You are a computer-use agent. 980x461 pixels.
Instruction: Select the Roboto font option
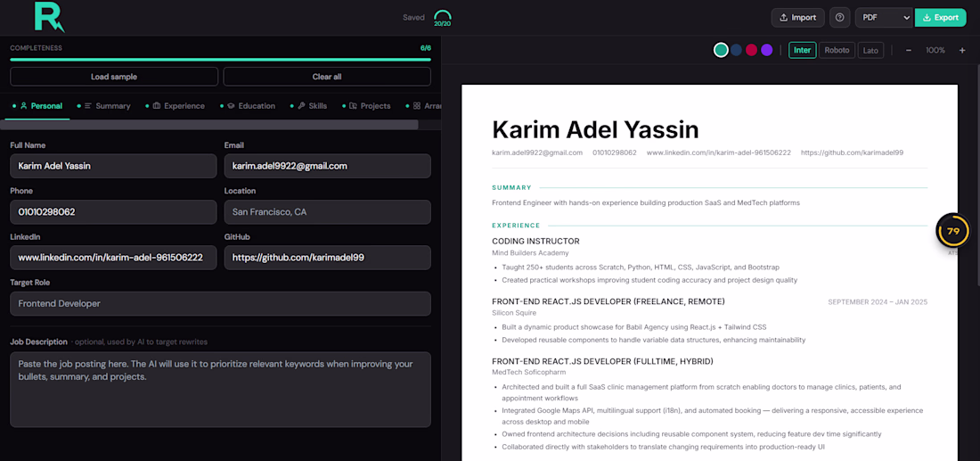pos(837,50)
